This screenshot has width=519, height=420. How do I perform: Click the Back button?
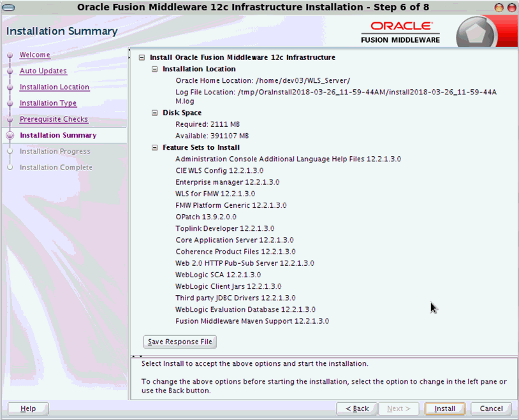pyautogui.click(x=357, y=409)
